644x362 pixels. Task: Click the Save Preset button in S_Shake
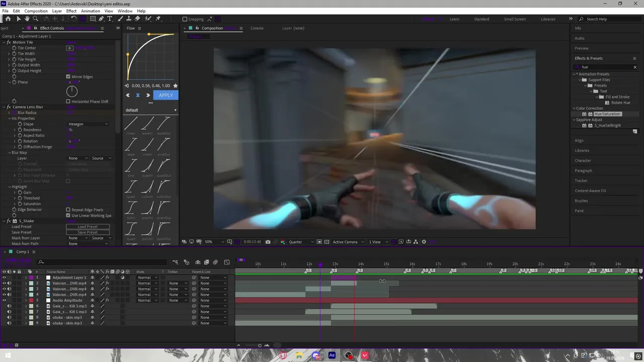point(88,232)
